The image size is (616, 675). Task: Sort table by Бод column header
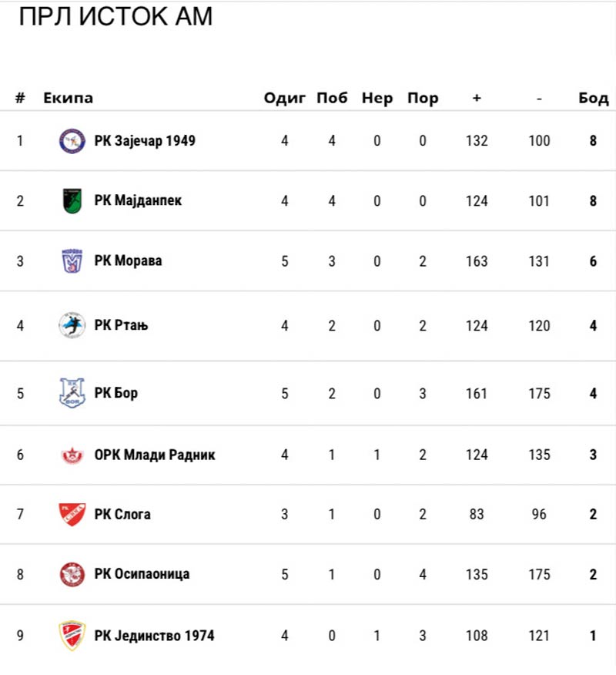(x=593, y=98)
